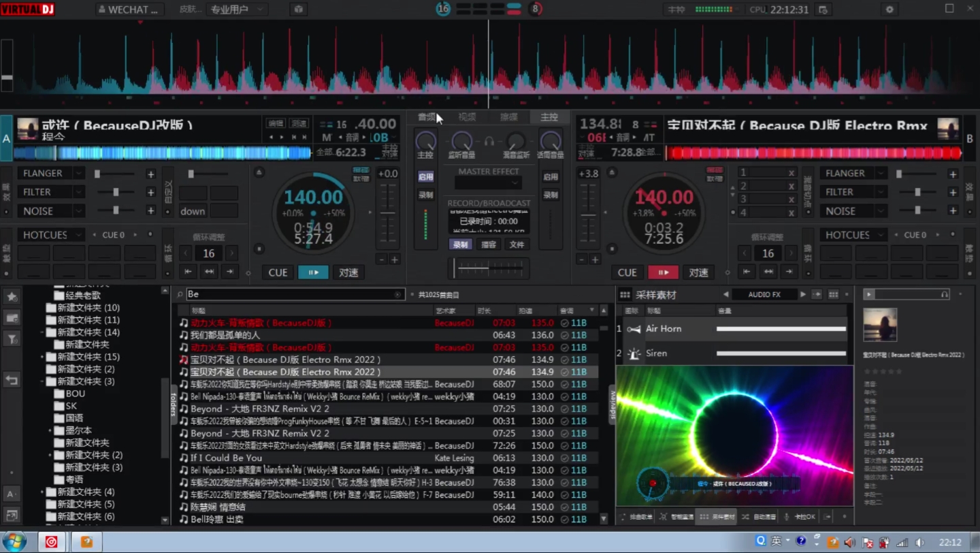Click the down custom pad button
This screenshot has width=980, height=553.
193,211
